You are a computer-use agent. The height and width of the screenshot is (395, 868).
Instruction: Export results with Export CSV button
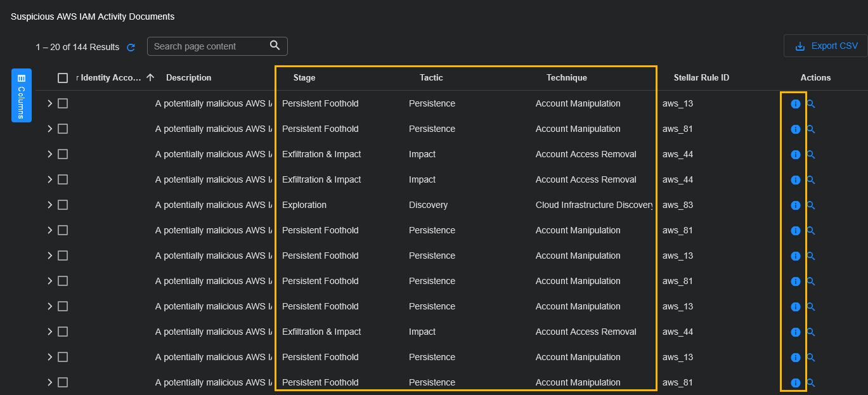point(826,46)
